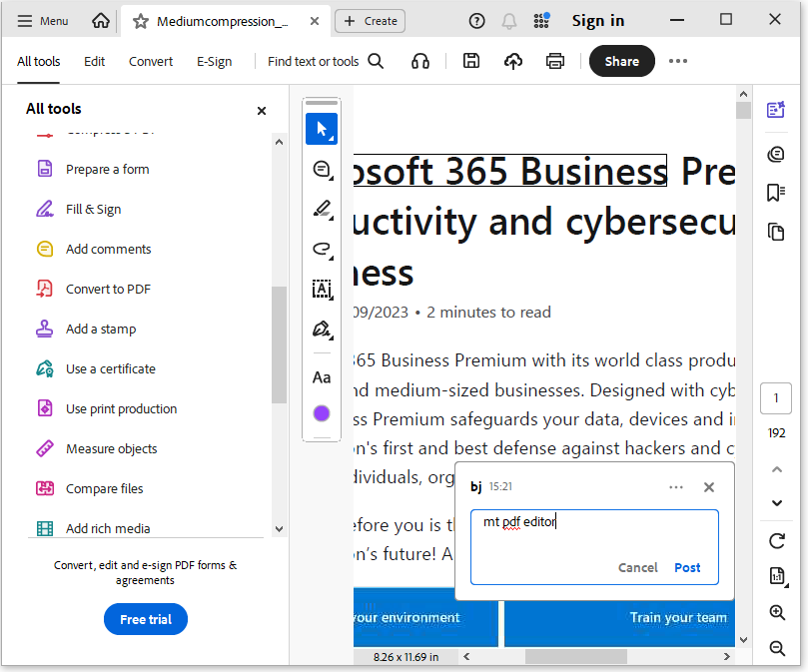Select the Add text box tool
The image size is (808, 672).
pos(322,290)
